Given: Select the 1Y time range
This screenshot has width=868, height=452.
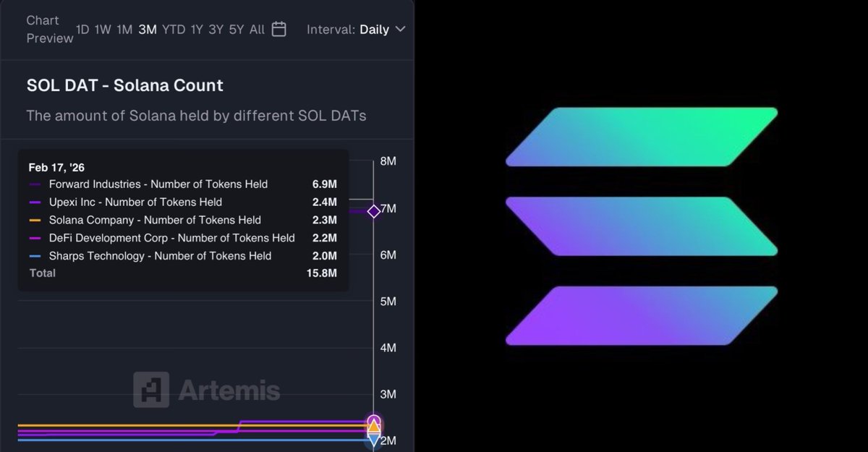Looking at the screenshot, I should 197,30.
